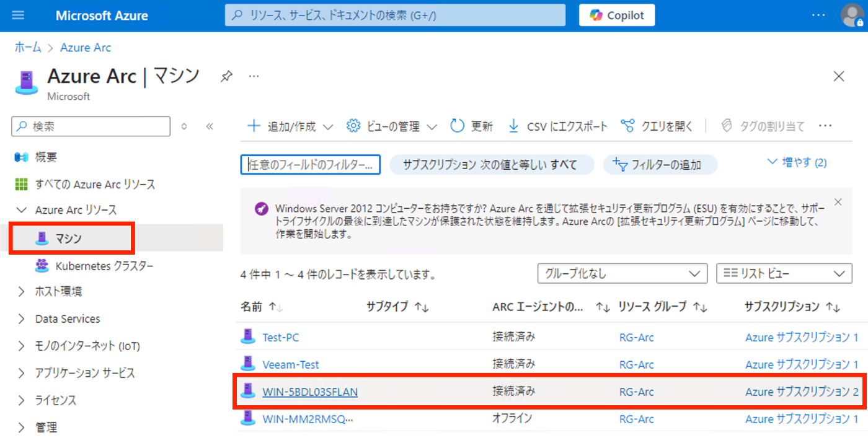The image size is (868, 443).
Task: Open 追加/作成 dropdown
Action: point(290,126)
